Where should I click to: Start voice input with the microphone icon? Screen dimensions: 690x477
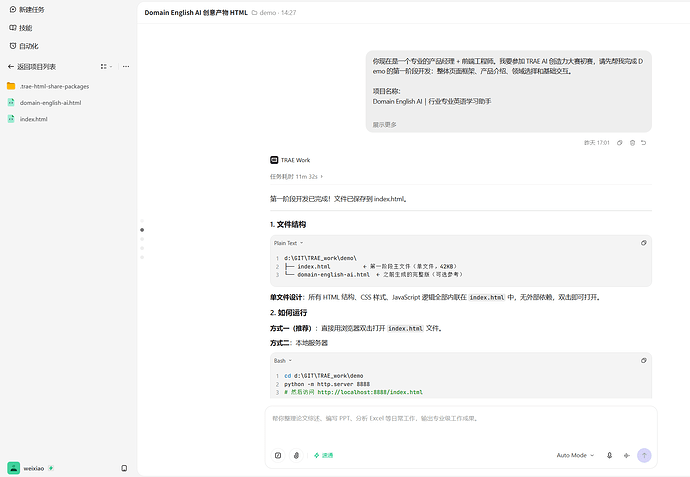(x=609, y=455)
